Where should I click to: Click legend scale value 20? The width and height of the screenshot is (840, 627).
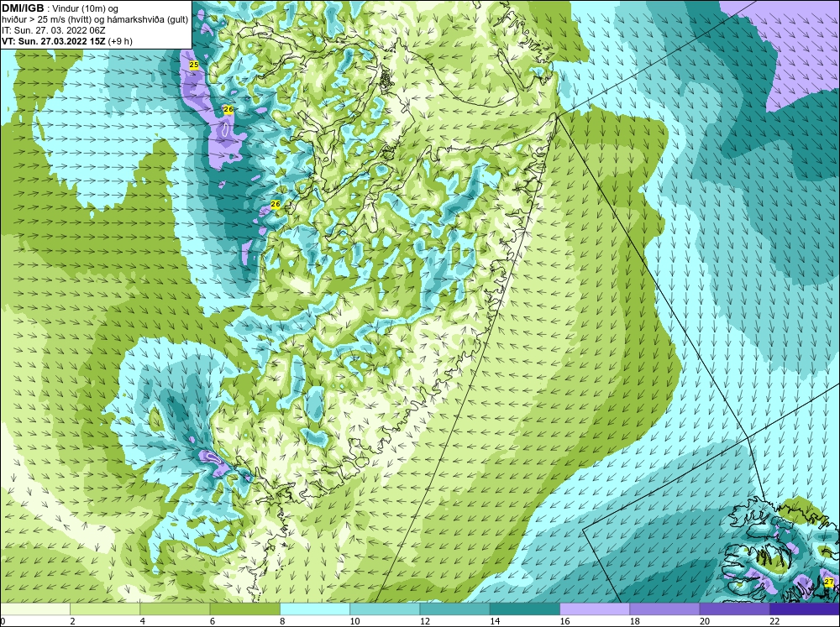[705, 621]
